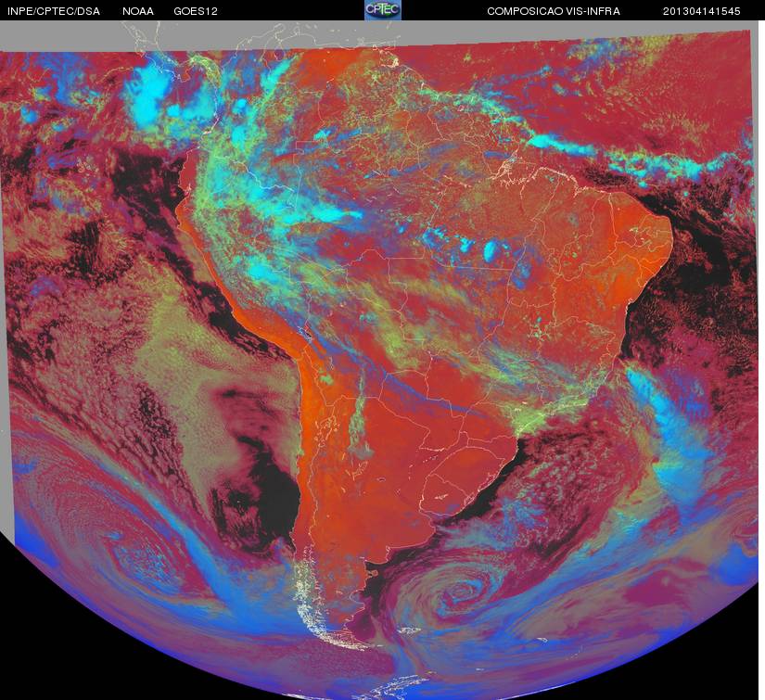The width and height of the screenshot is (765, 700).
Task: Click the INPE/CPTEC/DSA header label
Action: (54, 11)
